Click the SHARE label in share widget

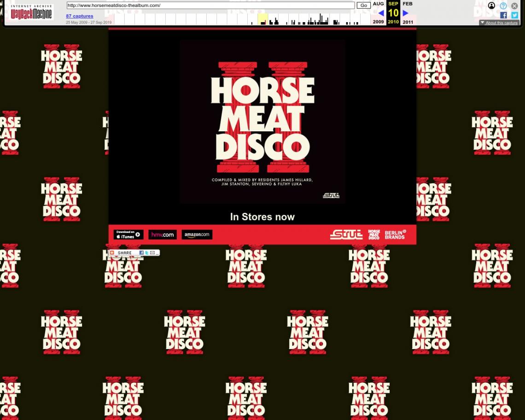tap(124, 253)
